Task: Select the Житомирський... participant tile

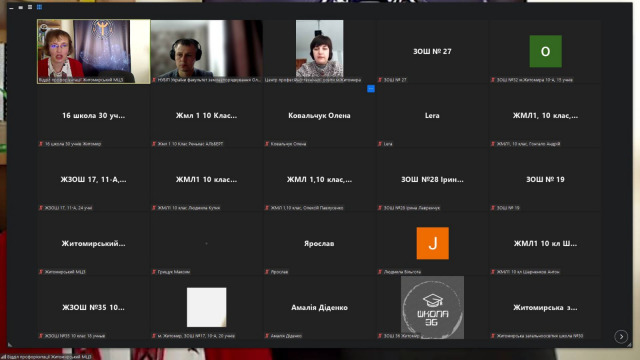Action: click(x=93, y=243)
